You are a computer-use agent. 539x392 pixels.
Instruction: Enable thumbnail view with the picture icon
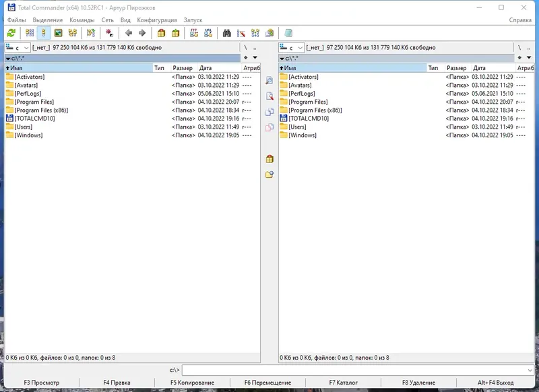click(58, 33)
